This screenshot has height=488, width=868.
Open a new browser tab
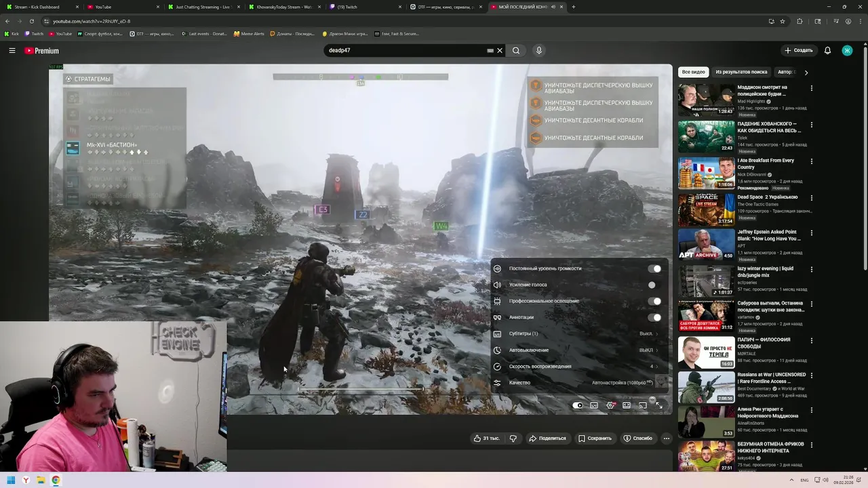(574, 7)
